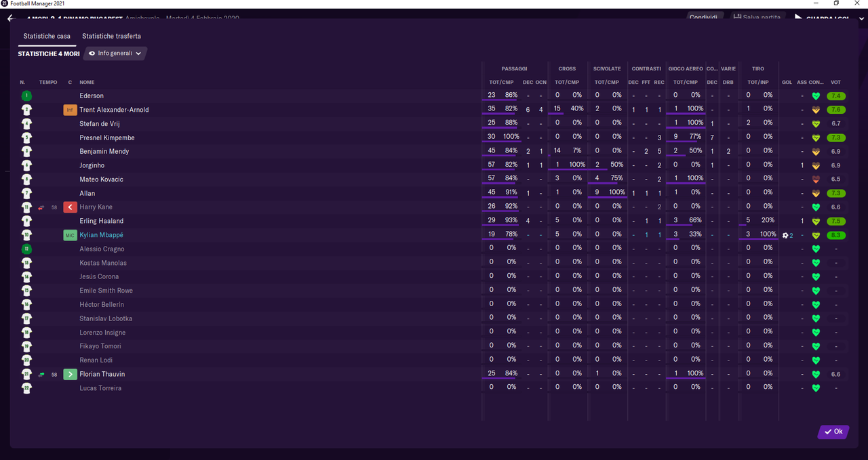Click Stefan de Vrij's shirt icon
The height and width of the screenshot is (460, 868).
(26, 123)
